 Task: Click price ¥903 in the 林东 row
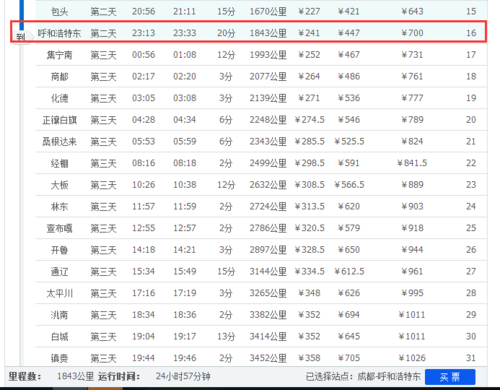(x=412, y=207)
